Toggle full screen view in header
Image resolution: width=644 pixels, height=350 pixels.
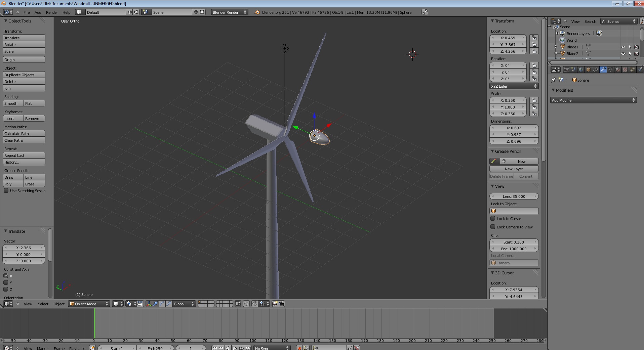click(425, 12)
